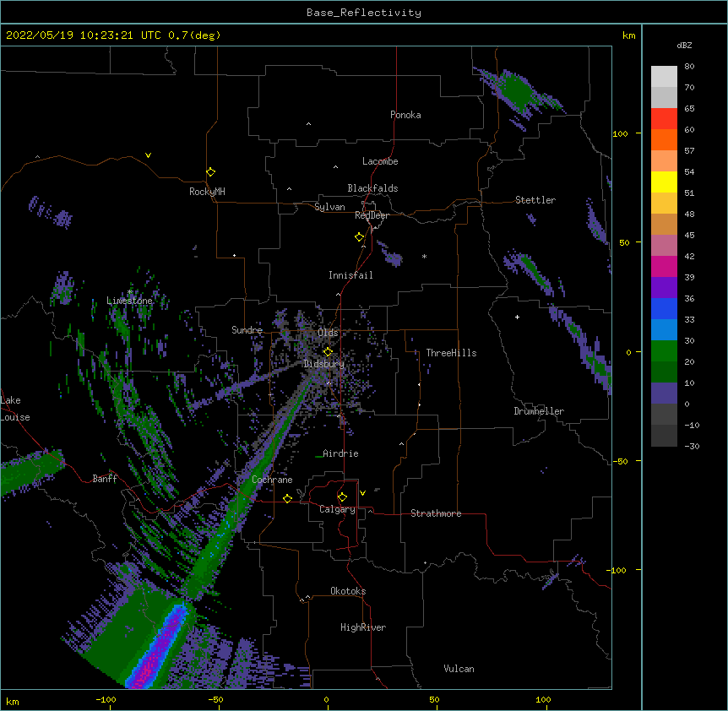Click the Drumheller town label

[x=539, y=411]
